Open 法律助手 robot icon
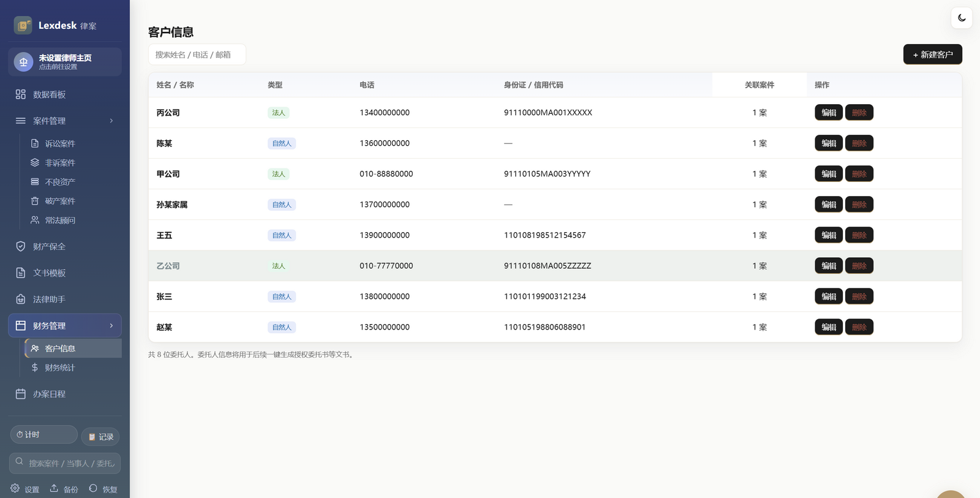Image resolution: width=980 pixels, height=498 pixels. (x=21, y=299)
